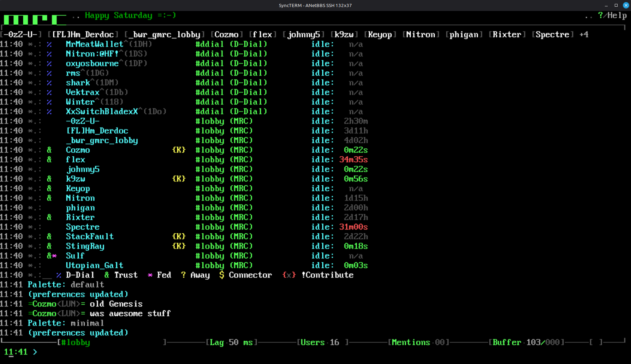Click #ddial (D-Dial) on the MrMeatWallet row
This screenshot has width=631, height=364.
coord(231,44)
